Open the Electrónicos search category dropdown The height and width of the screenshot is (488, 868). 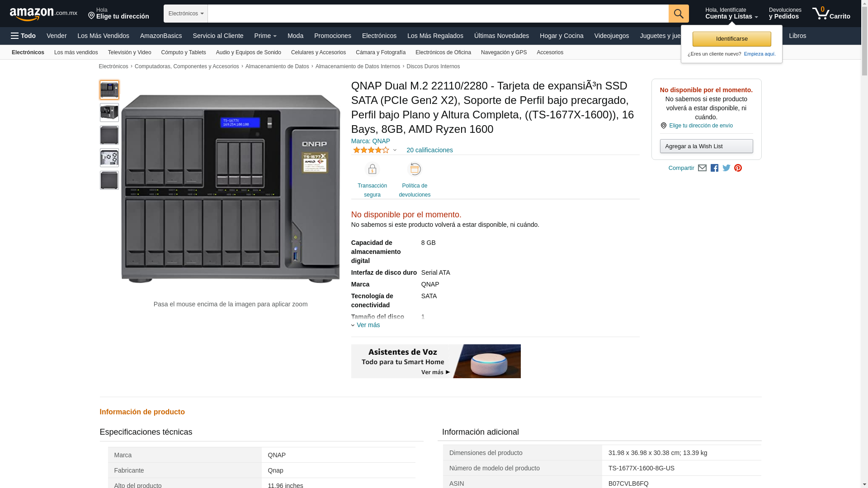point(185,14)
